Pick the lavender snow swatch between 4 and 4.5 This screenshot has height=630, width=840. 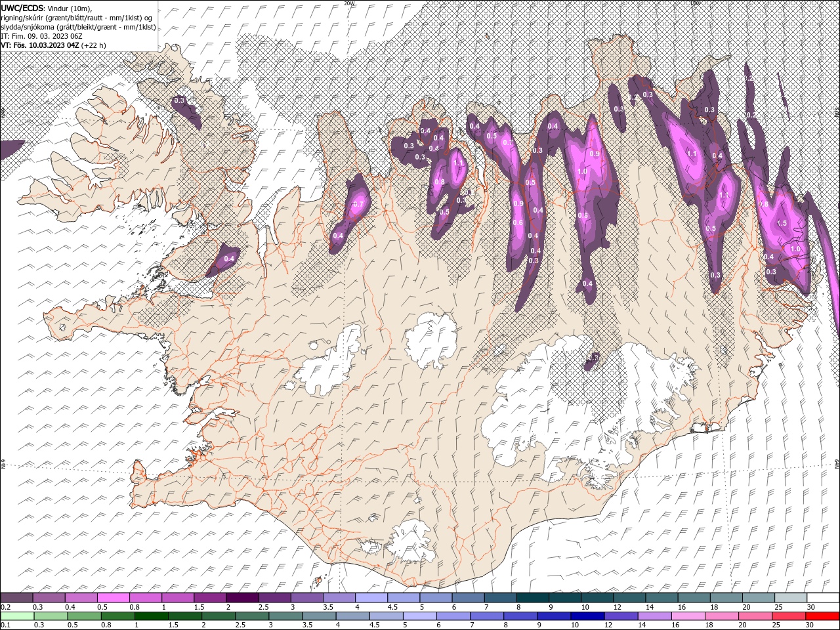[x=371, y=598]
